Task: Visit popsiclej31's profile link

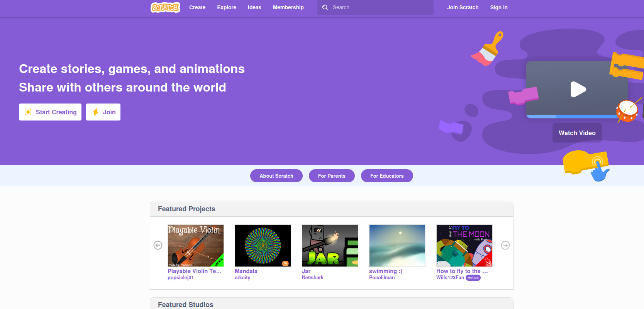Action: pos(181,278)
